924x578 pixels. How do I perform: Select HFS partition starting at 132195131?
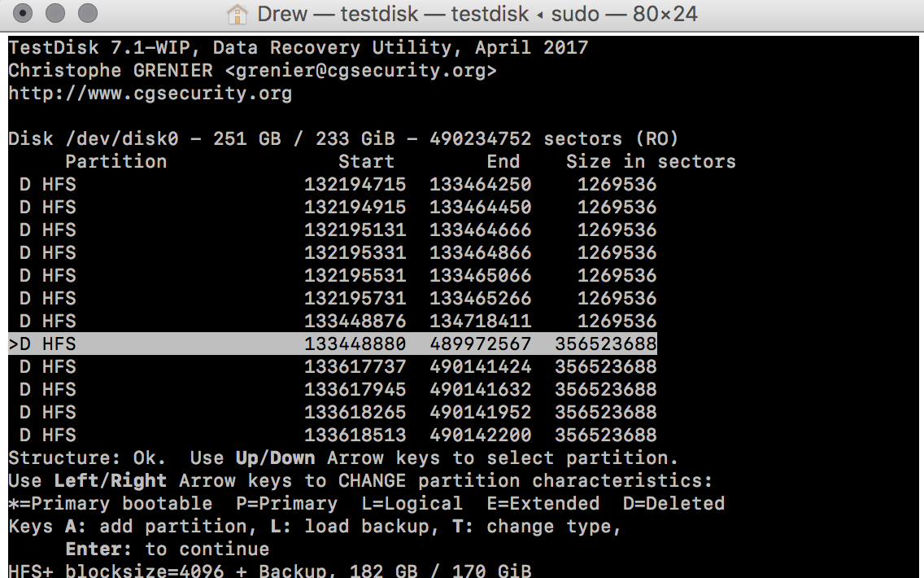pyautogui.click(x=333, y=230)
